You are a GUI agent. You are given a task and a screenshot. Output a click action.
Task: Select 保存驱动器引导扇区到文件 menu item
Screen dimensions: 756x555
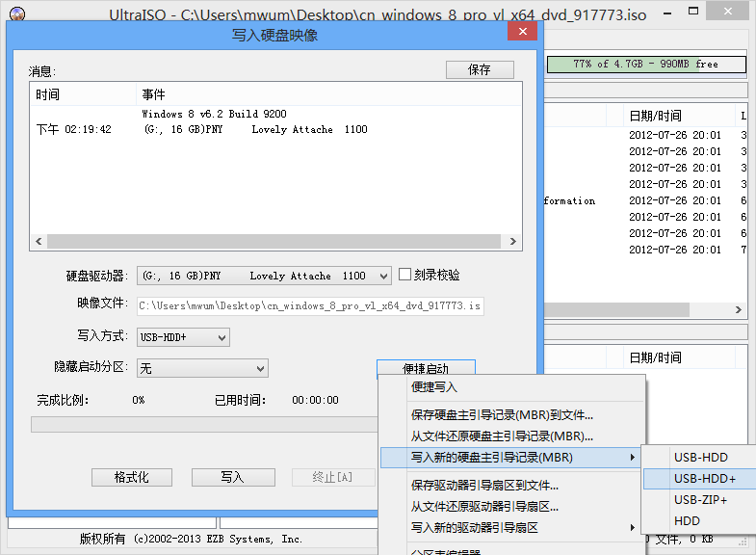coord(511,485)
